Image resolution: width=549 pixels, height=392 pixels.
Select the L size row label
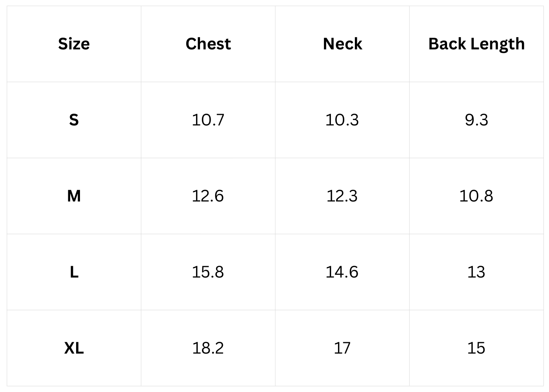coord(74,272)
